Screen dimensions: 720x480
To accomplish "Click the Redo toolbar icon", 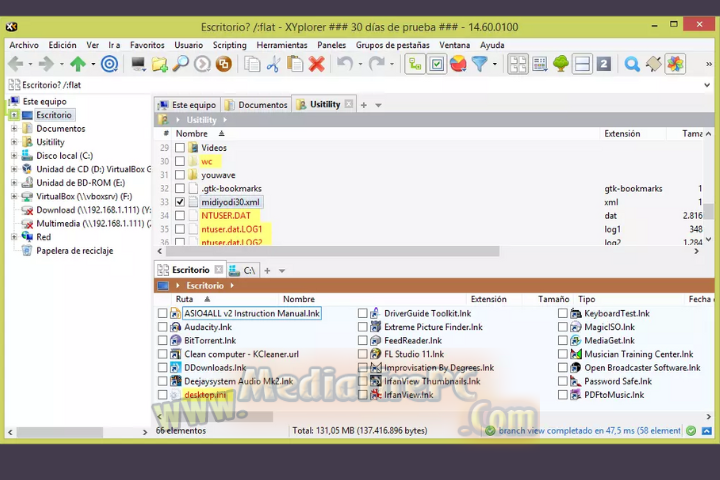I will tap(377, 64).
